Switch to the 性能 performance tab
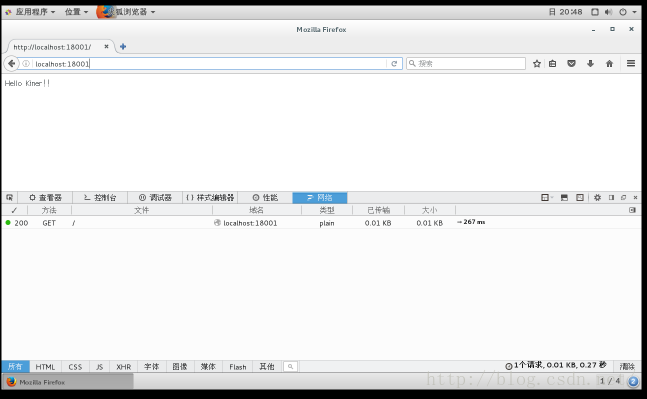Viewport: 647px width, 399px height. 265,198
